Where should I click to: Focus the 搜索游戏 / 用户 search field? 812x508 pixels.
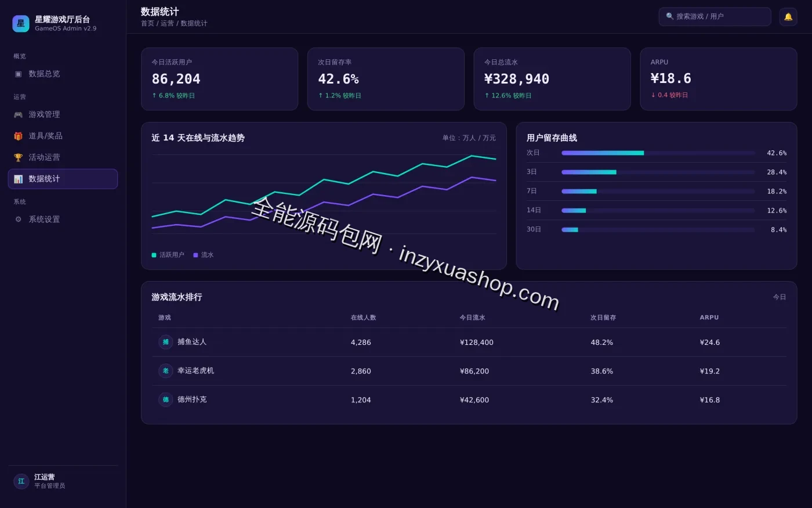[715, 17]
